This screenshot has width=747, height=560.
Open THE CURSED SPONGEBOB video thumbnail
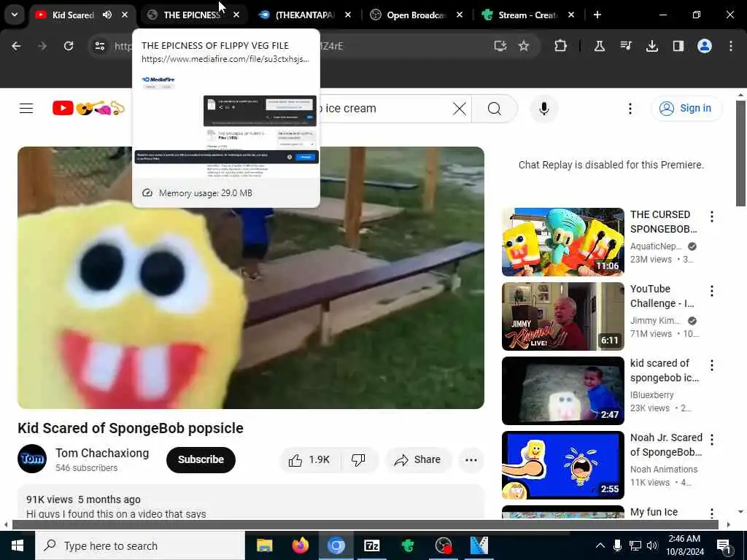pos(562,242)
